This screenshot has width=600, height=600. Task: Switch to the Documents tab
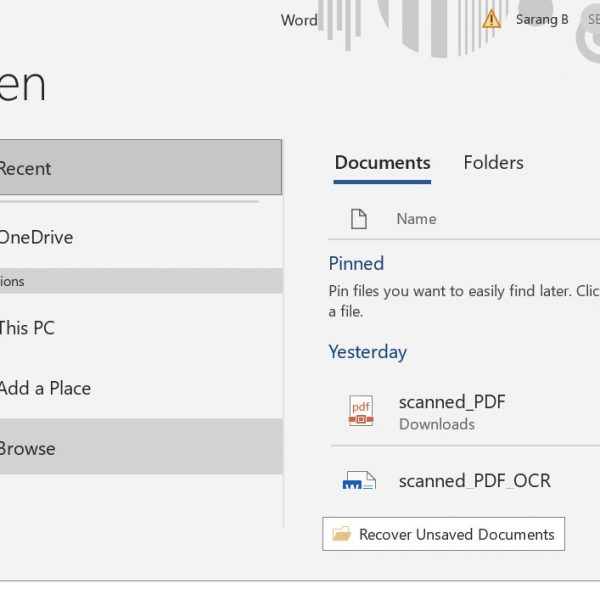tap(382, 163)
